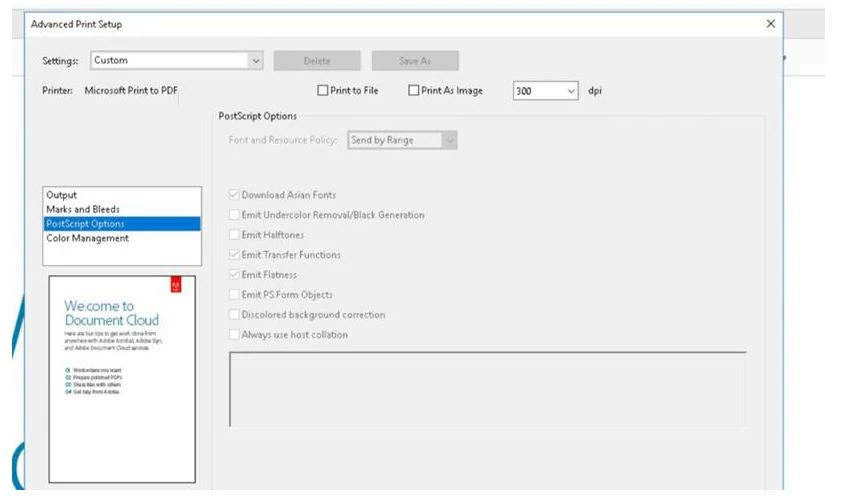Toggle Discolored background correction checkbox

[234, 314]
